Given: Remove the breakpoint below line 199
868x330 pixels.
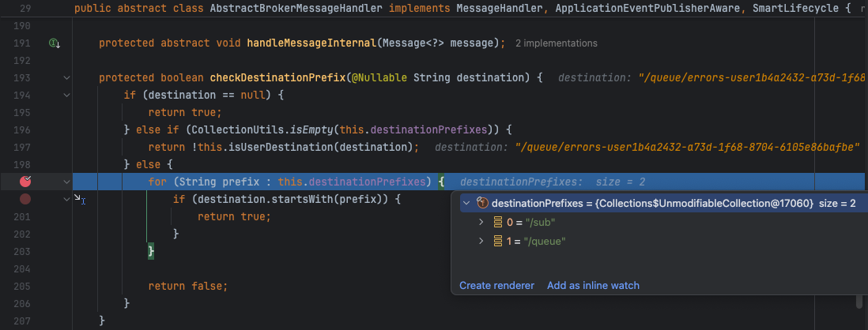Looking at the screenshot, I should point(25,199).
